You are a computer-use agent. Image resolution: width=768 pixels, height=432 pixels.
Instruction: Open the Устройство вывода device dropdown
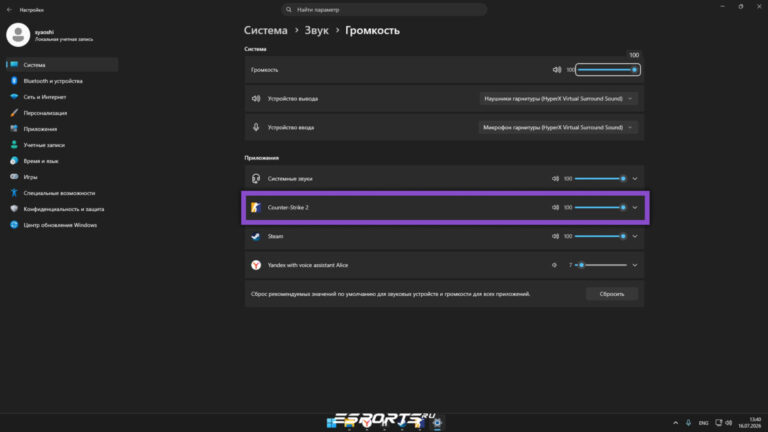tap(558, 98)
